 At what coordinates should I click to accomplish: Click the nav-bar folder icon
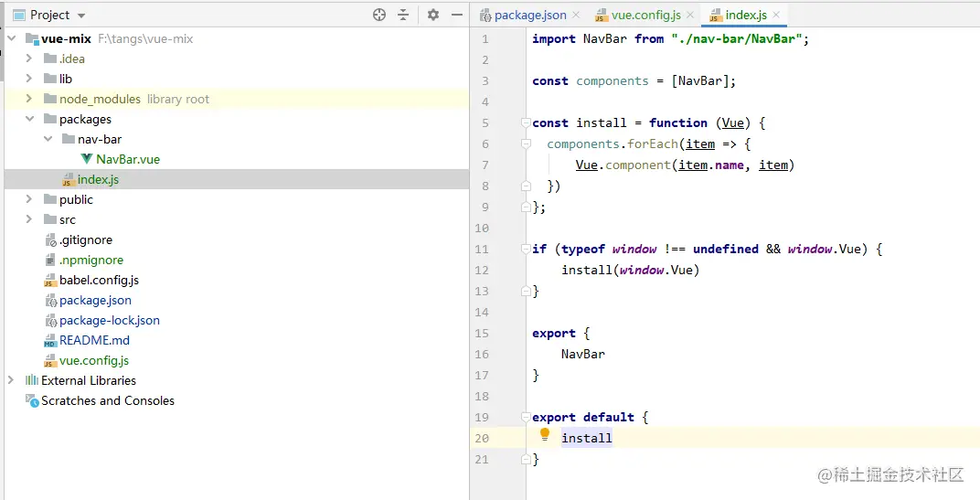coord(69,139)
